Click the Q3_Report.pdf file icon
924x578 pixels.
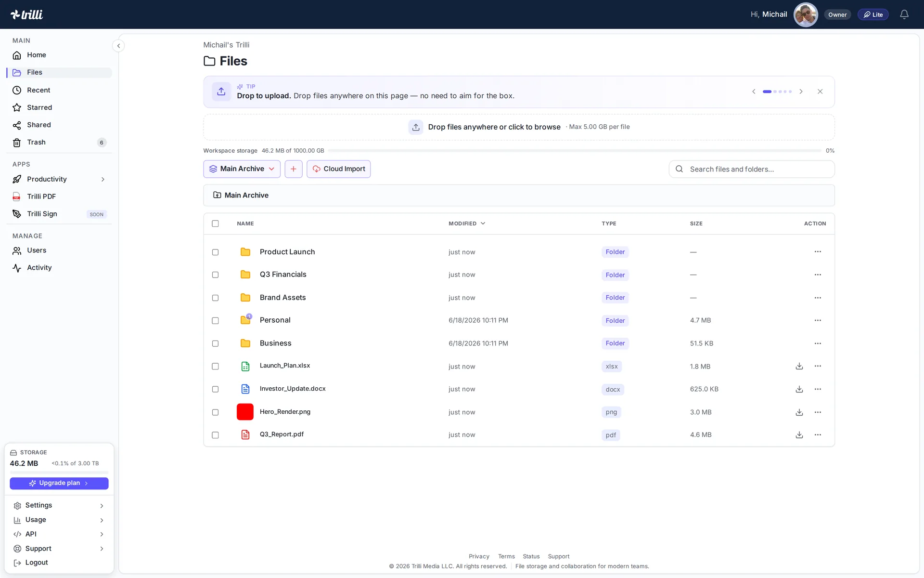pyautogui.click(x=245, y=435)
